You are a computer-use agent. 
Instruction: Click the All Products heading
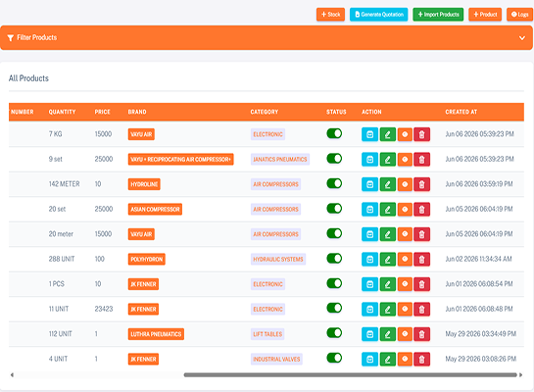pos(28,78)
